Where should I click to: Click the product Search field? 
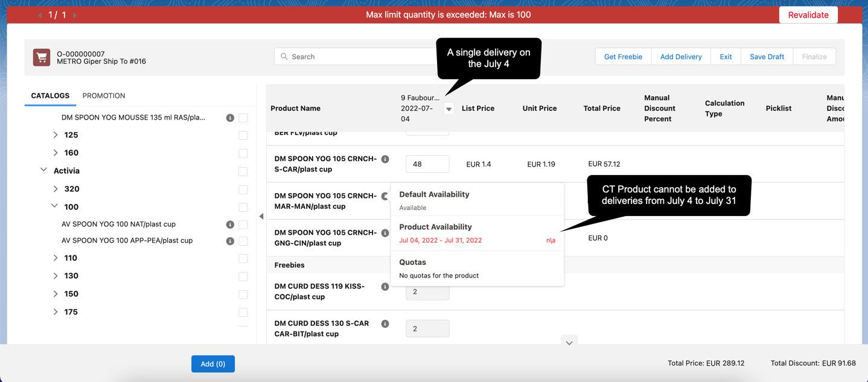[x=356, y=57]
